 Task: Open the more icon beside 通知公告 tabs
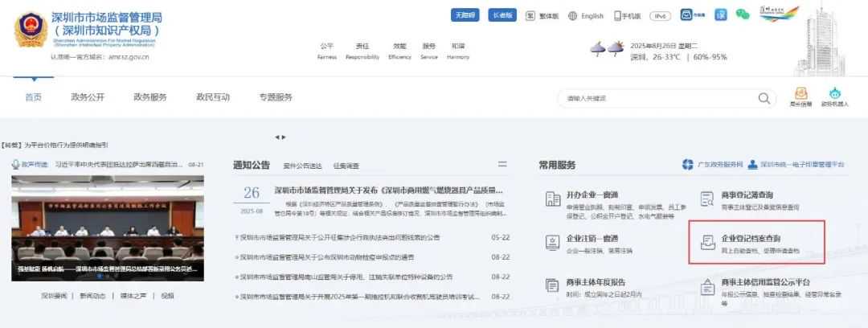coord(502,164)
